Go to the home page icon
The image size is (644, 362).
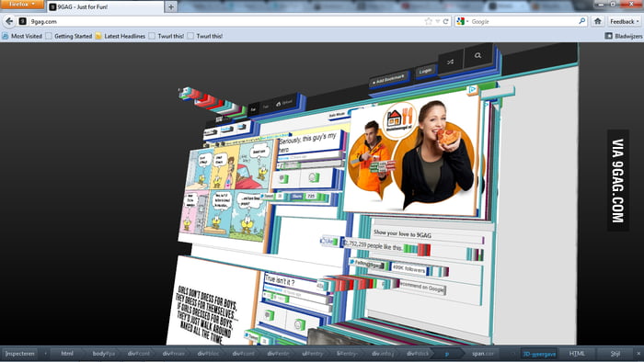pos(598,21)
